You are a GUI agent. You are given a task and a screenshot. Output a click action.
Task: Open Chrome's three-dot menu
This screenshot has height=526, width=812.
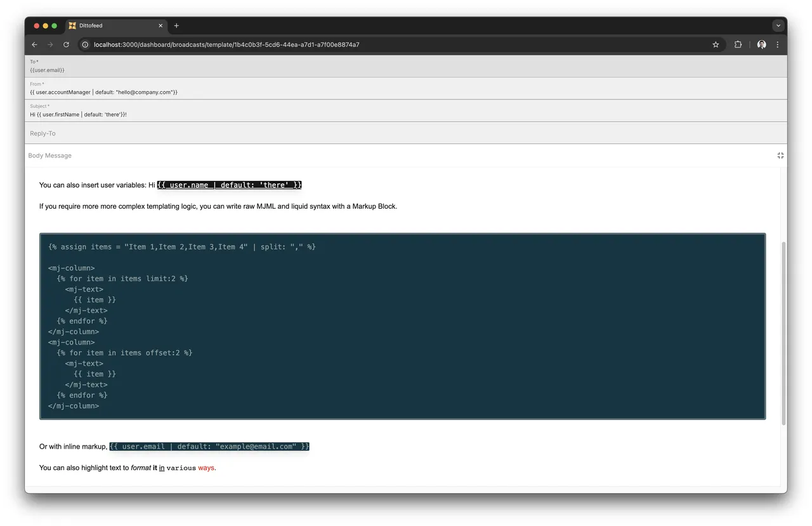777,45
